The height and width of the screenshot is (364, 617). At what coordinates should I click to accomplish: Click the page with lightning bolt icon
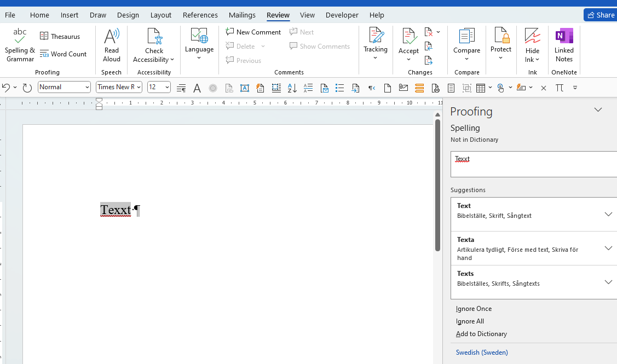260,88
